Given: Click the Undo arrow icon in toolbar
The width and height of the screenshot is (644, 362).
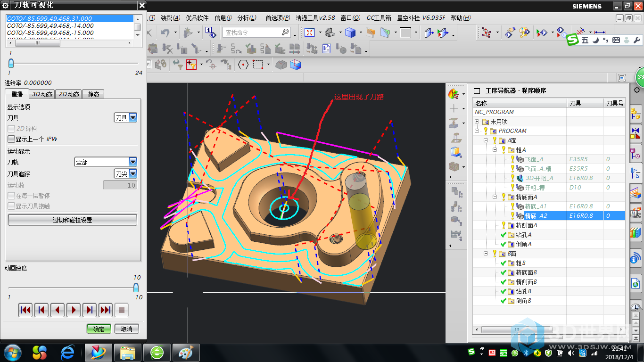Looking at the screenshot, I should point(165,33).
